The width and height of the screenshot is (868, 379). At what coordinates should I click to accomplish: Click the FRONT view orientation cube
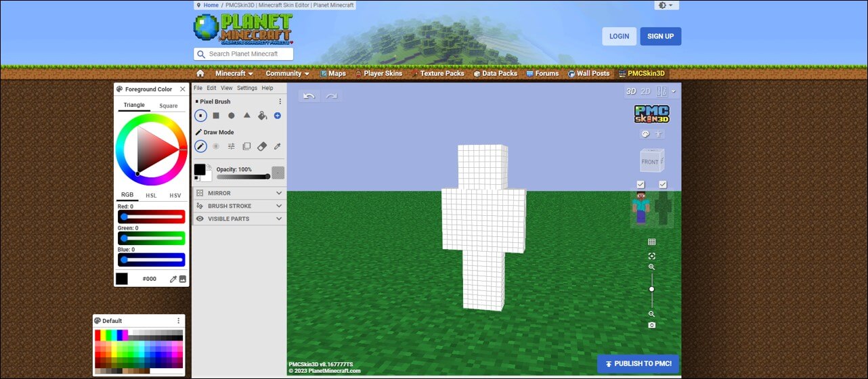click(652, 161)
